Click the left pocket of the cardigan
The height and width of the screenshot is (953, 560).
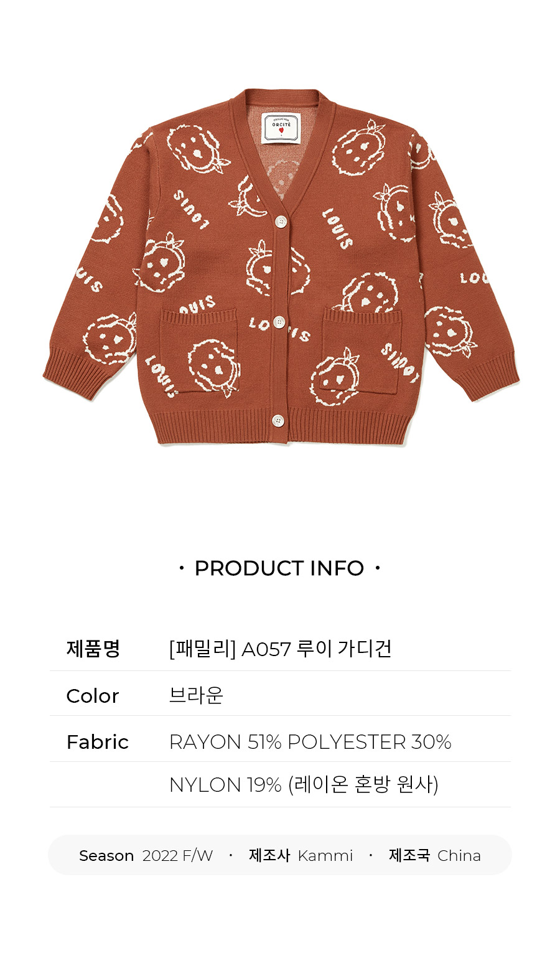tap(198, 350)
